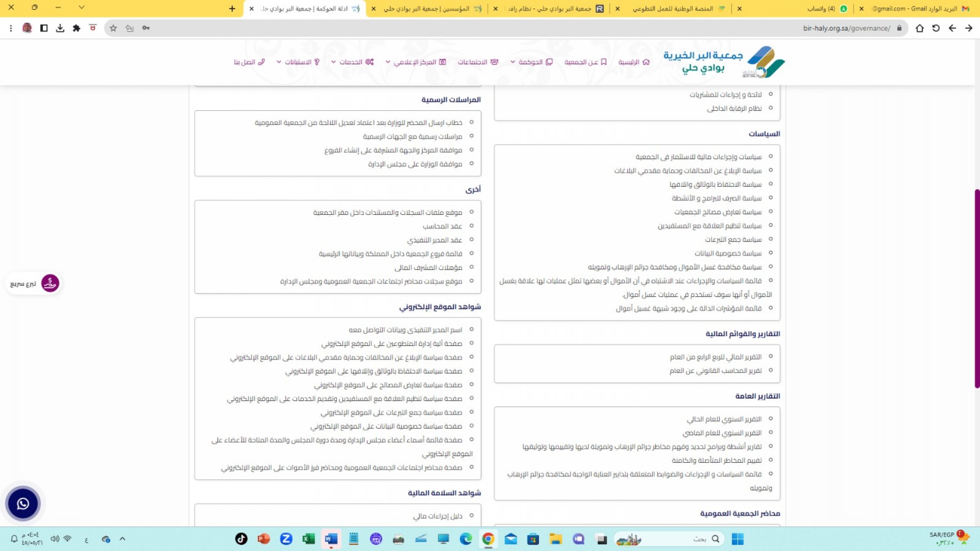
Task: Open link سياسة جمع التبرعات
Action: click(x=733, y=240)
